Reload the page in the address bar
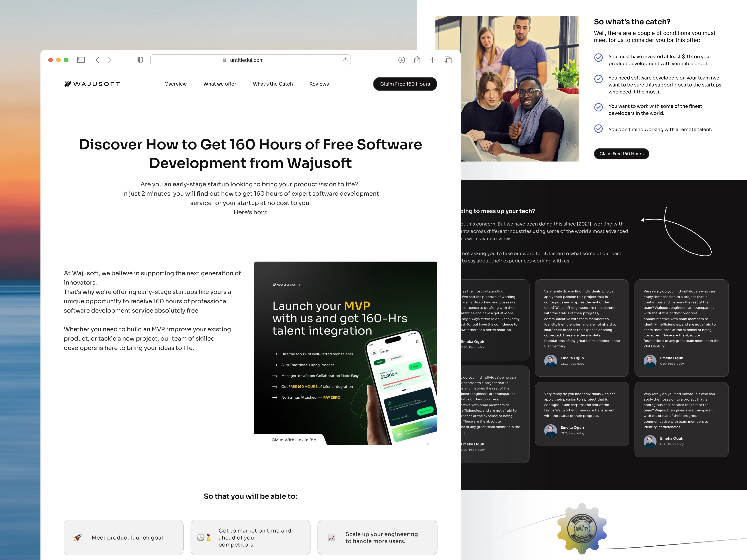This screenshot has height=560, width=747. [x=345, y=60]
